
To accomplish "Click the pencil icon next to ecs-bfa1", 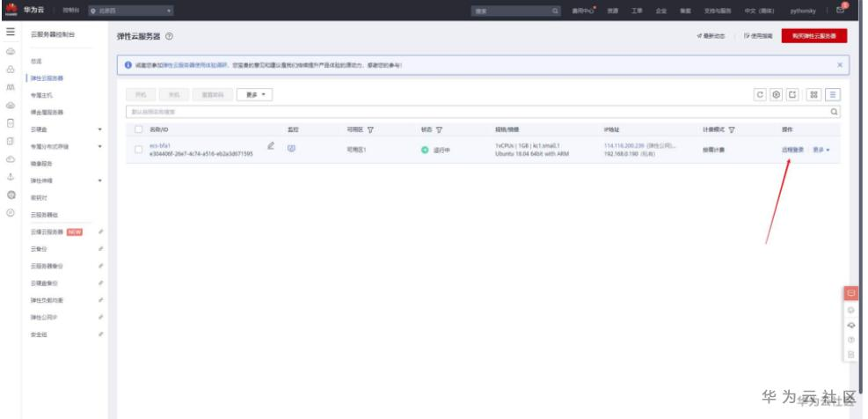I will 271,146.
